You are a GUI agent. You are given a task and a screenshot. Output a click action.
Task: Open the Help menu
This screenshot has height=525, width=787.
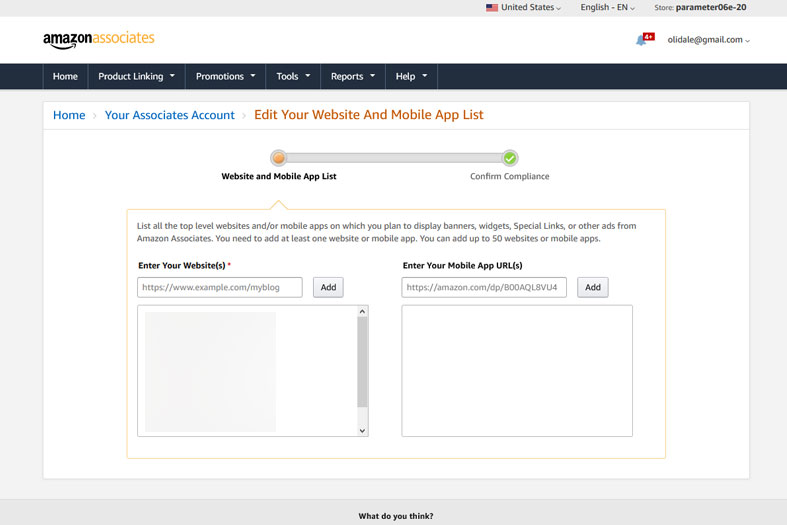[410, 76]
